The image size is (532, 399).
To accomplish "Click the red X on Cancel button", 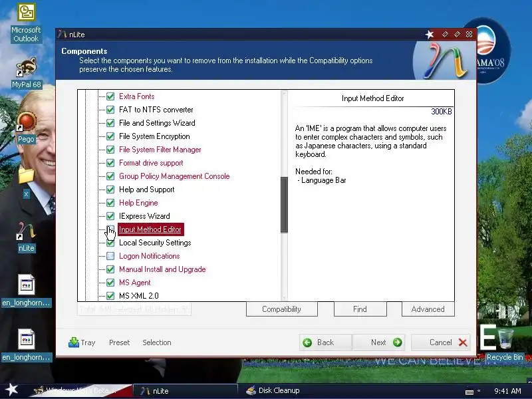I will [463, 342].
